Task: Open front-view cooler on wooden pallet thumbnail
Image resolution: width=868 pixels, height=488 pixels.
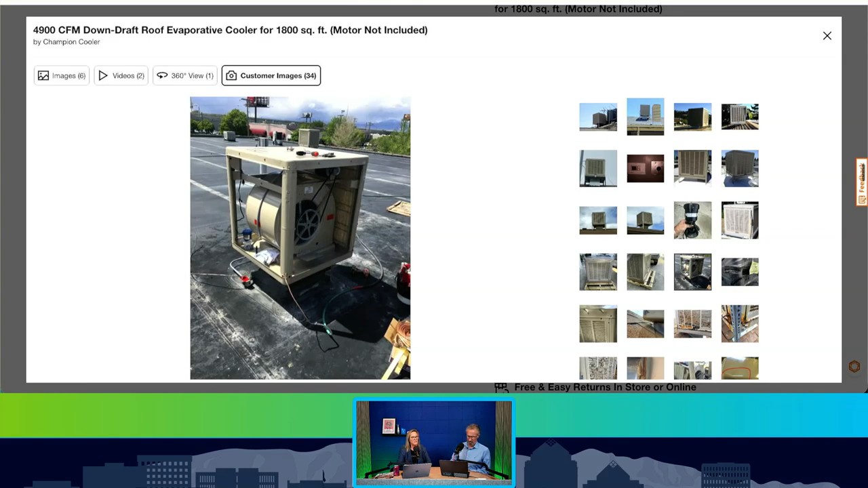Action: coord(598,272)
